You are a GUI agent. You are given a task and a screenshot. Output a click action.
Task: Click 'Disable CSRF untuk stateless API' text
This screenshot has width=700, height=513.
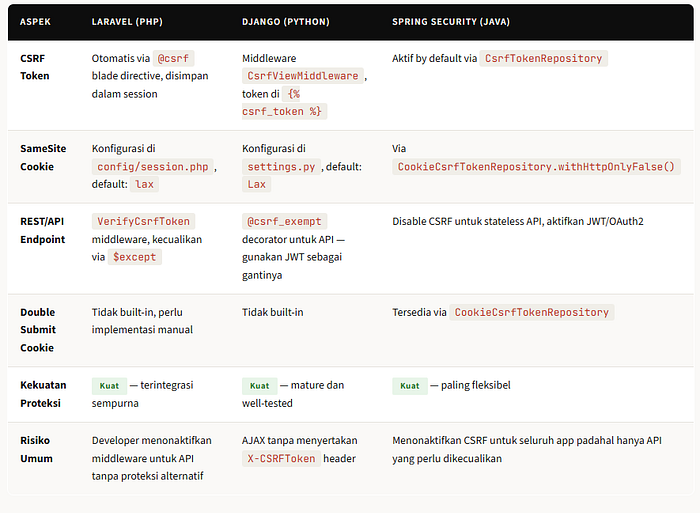[x=467, y=221]
